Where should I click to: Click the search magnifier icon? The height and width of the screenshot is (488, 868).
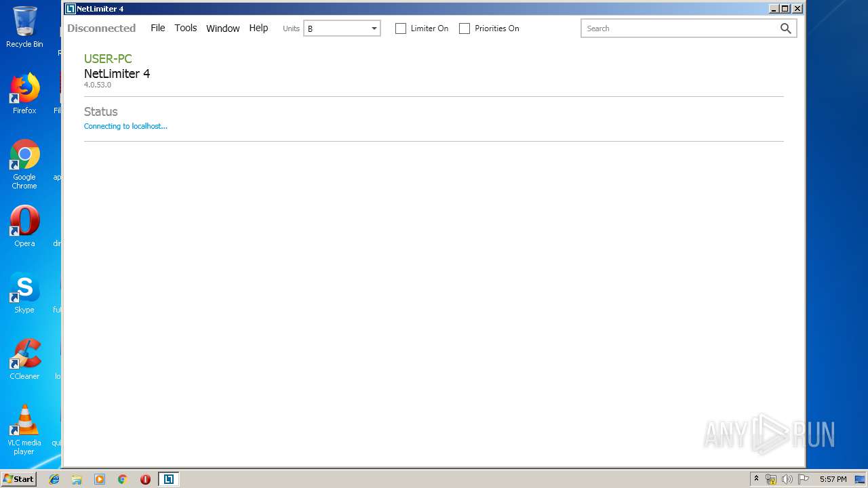coord(786,28)
